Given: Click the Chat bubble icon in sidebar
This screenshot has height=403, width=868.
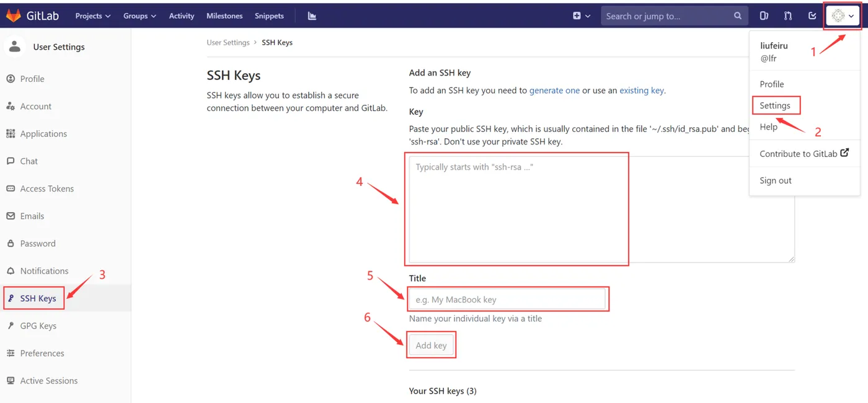Looking at the screenshot, I should [11, 161].
